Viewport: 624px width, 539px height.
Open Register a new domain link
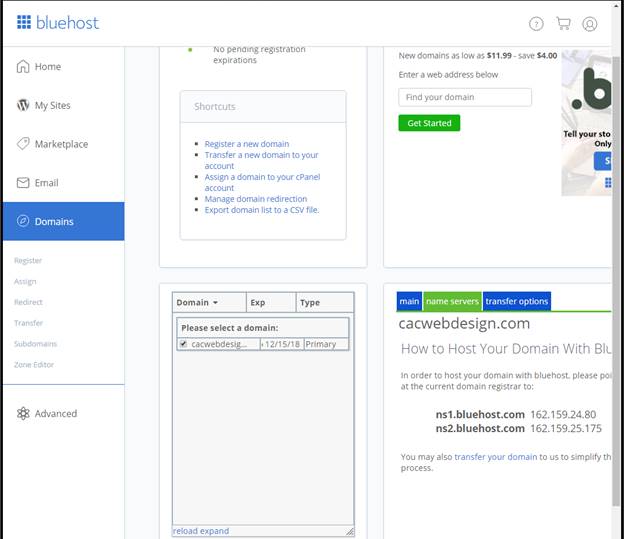[x=247, y=144]
